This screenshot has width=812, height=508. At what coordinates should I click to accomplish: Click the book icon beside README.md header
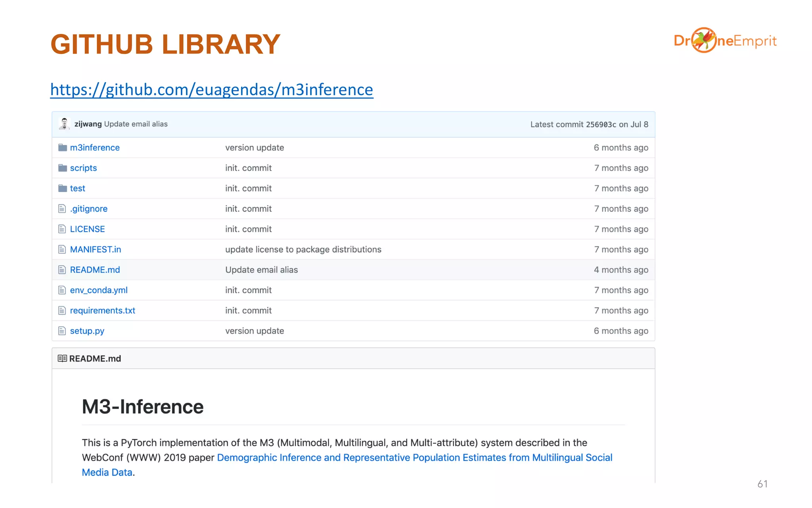point(62,358)
